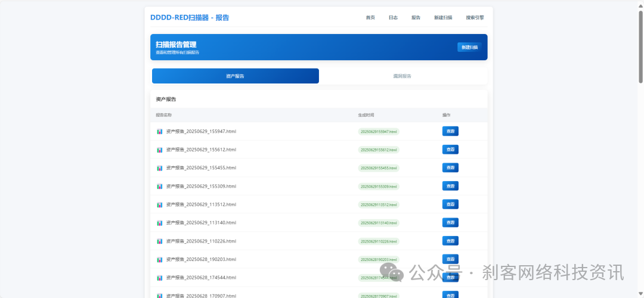This screenshot has width=644, height=298.
Task: Click chart icon for 资产报告_20250629_113140.html
Action: click(160, 223)
